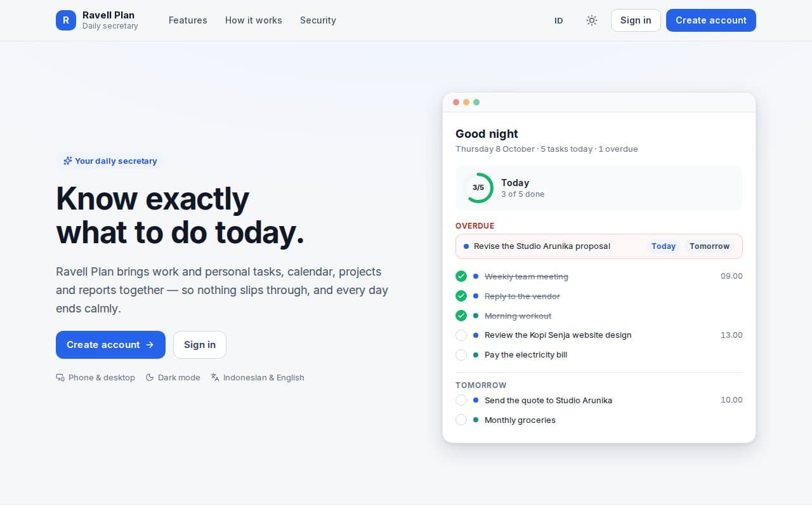This screenshot has height=508, width=812.
Task: Click the header Create account button
Action: (711, 20)
